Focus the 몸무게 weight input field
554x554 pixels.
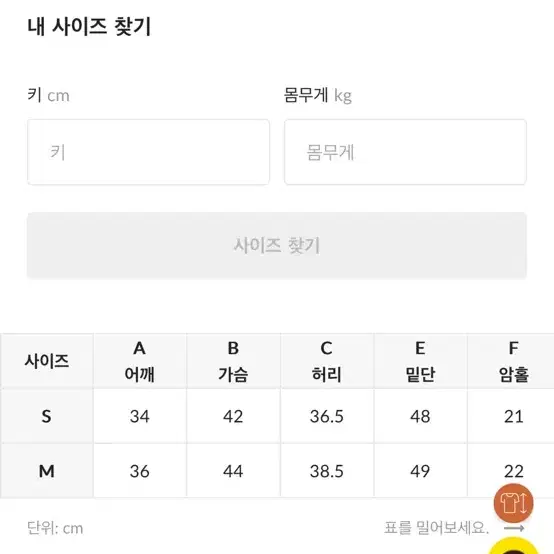click(x=405, y=152)
